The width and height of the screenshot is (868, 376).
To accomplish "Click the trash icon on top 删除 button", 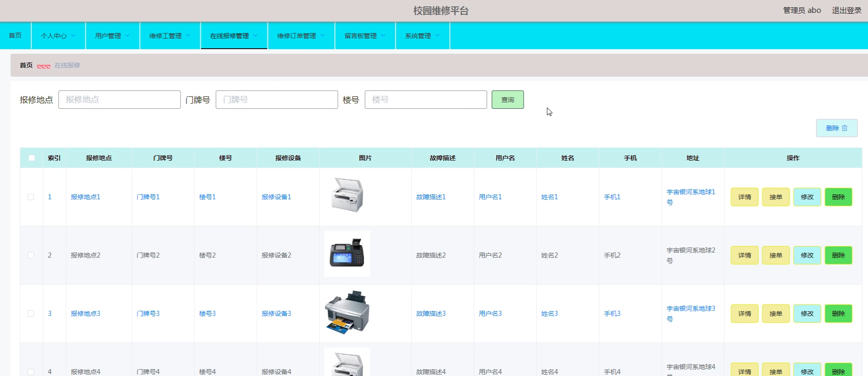I will [845, 128].
